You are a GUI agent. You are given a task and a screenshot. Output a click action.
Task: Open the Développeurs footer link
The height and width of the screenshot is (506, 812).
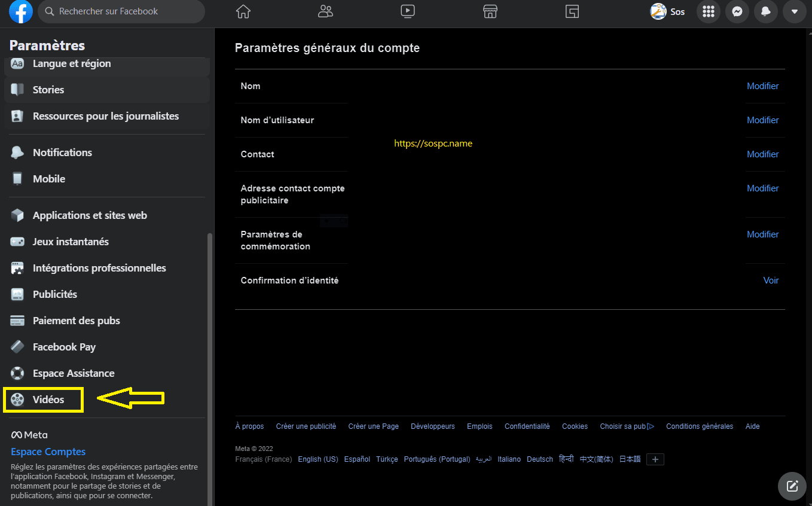point(433,426)
